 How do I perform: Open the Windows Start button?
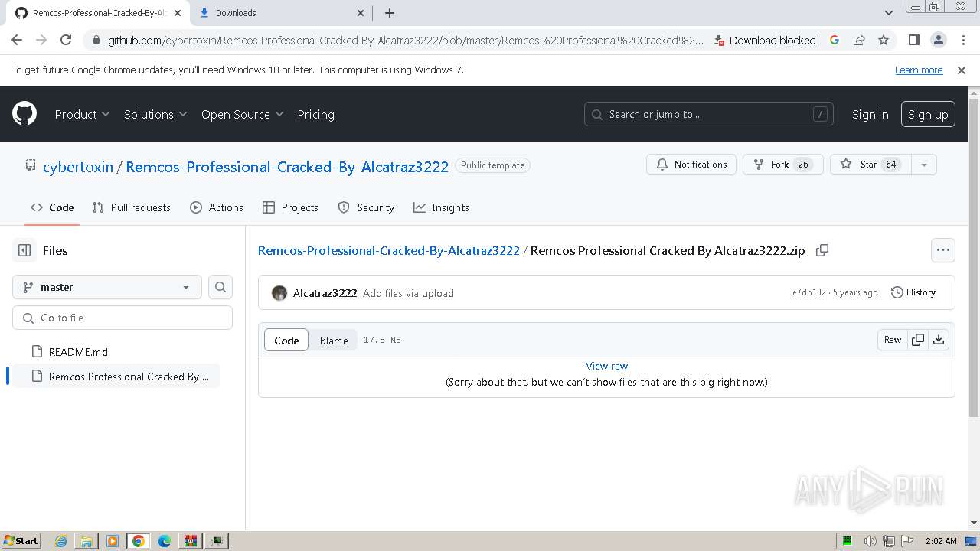point(21,540)
